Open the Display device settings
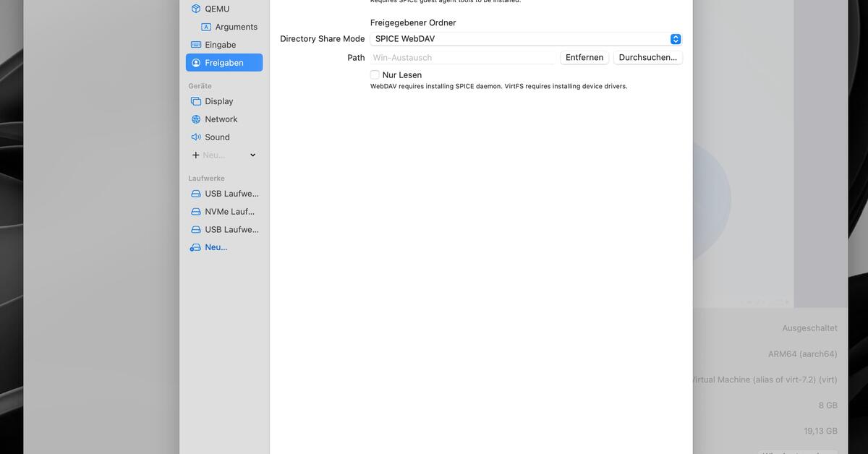 coord(217,100)
